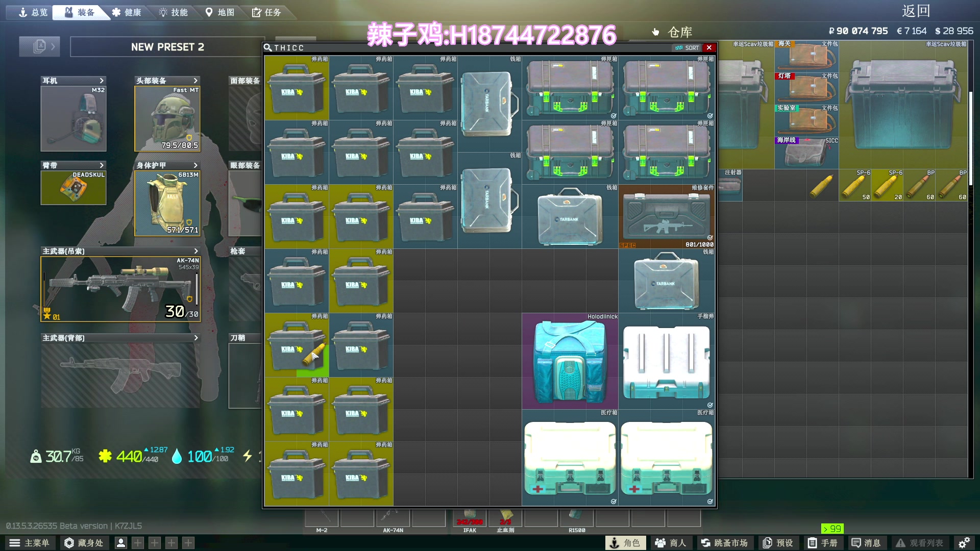Expand the 身体护甲 body armor slot arrow
980x551 pixels.
(195, 165)
